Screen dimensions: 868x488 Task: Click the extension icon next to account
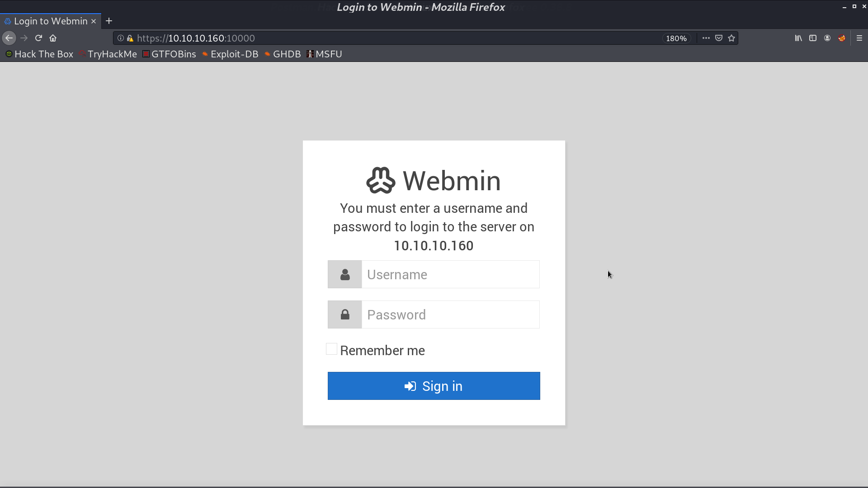pos(842,38)
